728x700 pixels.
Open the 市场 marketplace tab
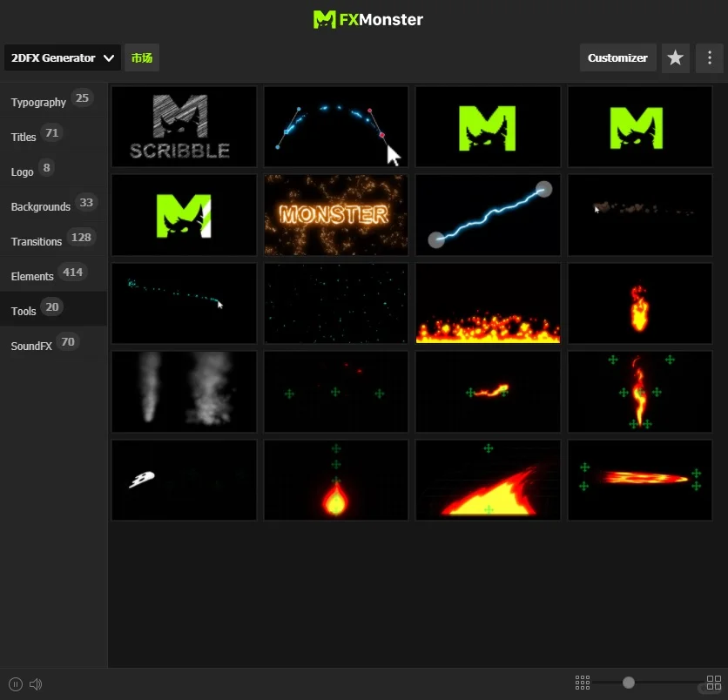click(142, 58)
